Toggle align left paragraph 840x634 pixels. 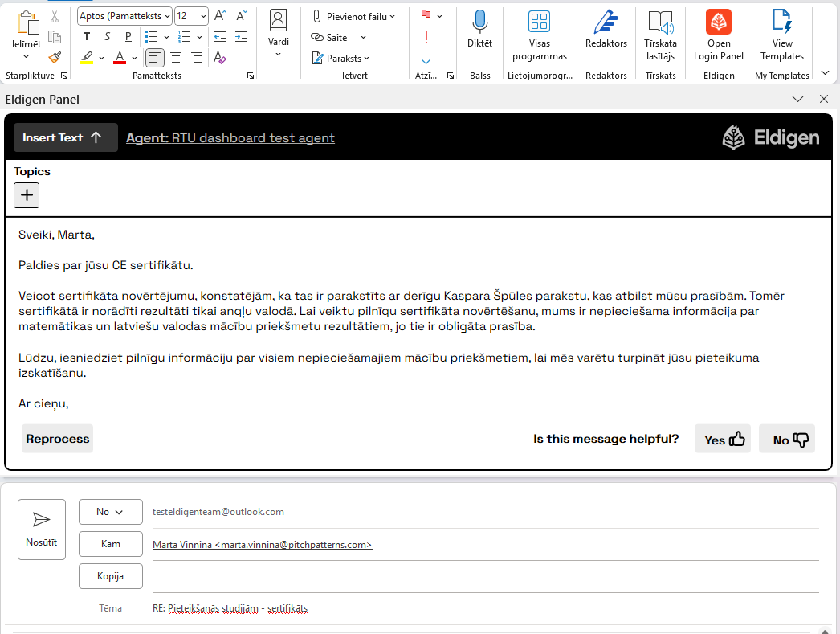tap(155, 57)
